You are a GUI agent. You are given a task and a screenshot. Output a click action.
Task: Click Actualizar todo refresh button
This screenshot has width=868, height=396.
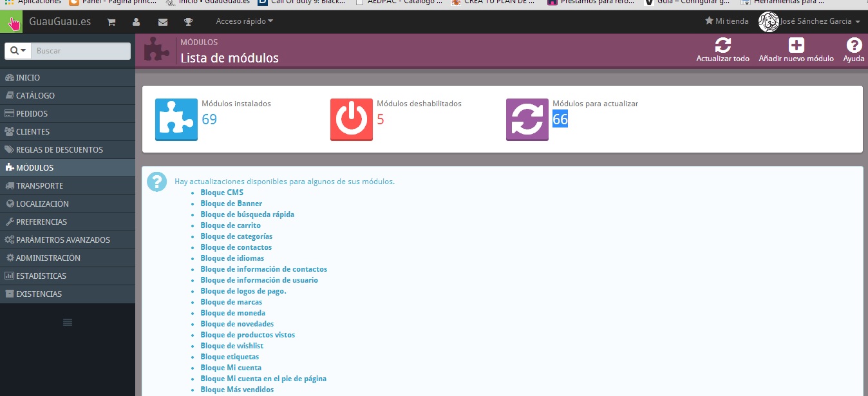click(722, 50)
